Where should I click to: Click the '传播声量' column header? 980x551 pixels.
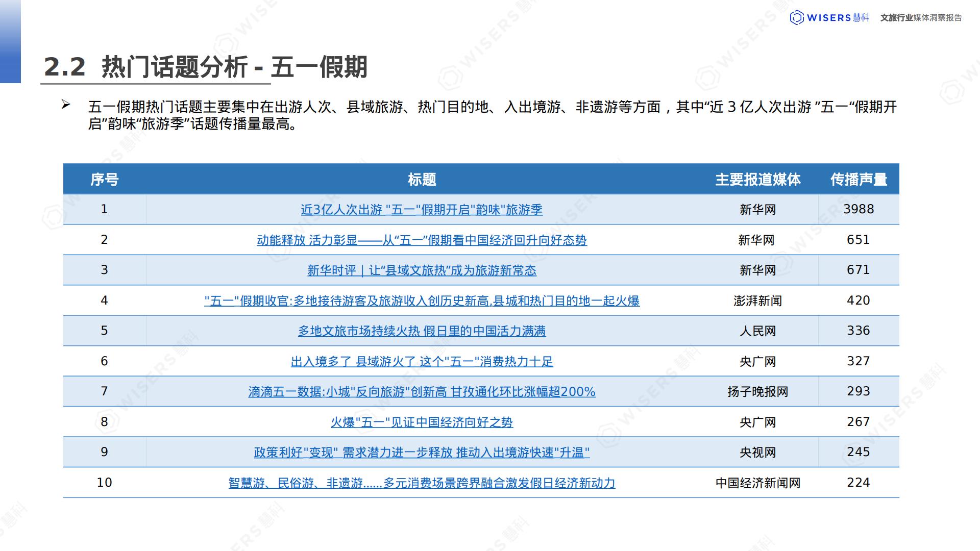[859, 180]
